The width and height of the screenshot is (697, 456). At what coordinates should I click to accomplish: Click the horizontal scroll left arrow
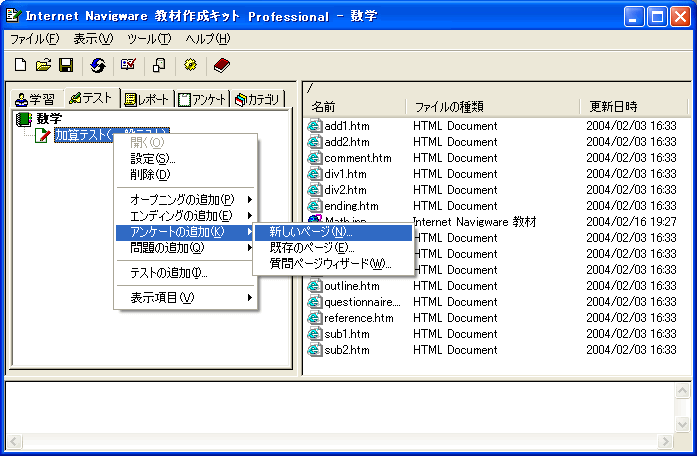coord(14,441)
